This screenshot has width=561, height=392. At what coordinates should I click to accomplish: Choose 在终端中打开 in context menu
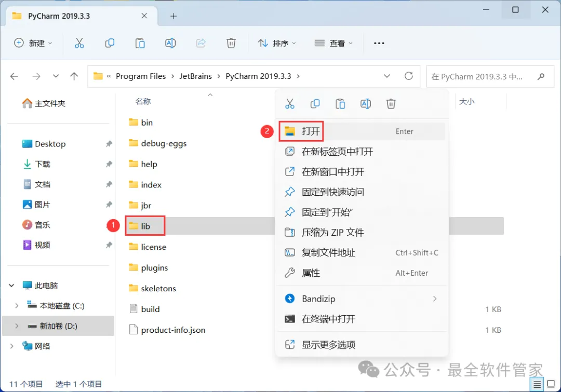click(362, 319)
